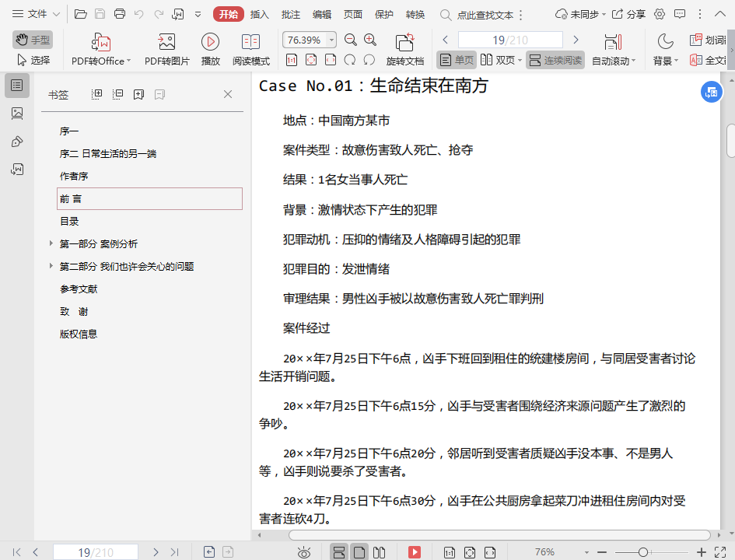Image resolution: width=735 pixels, height=560 pixels.
Task: Click the 旋转文档 rotate document icon
Action: point(404,42)
